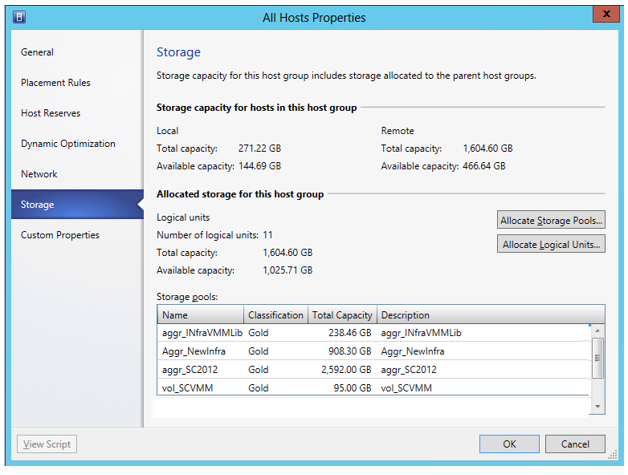Open the General settings page
The image size is (628, 475).
click(x=38, y=52)
